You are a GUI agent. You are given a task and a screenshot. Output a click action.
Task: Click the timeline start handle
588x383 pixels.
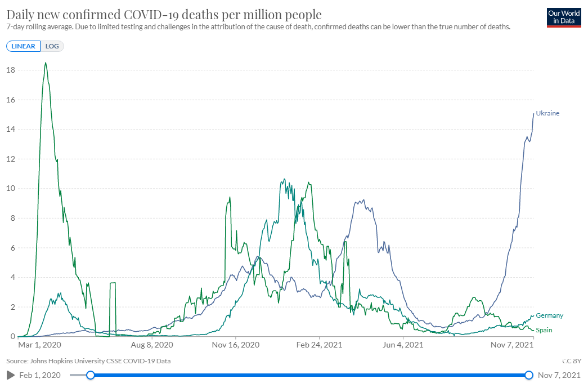[91, 375]
